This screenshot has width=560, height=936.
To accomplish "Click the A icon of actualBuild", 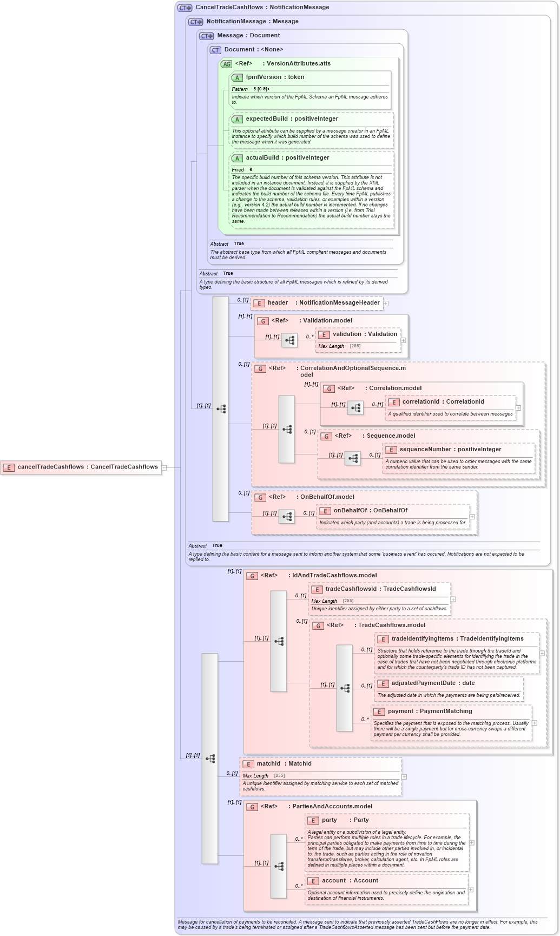I will (237, 158).
